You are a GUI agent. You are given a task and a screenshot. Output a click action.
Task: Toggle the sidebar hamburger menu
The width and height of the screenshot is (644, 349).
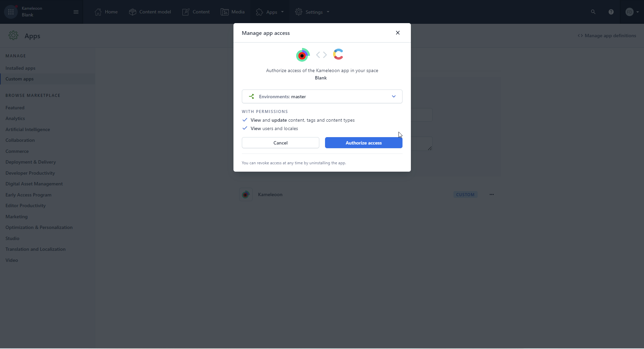coord(76,12)
